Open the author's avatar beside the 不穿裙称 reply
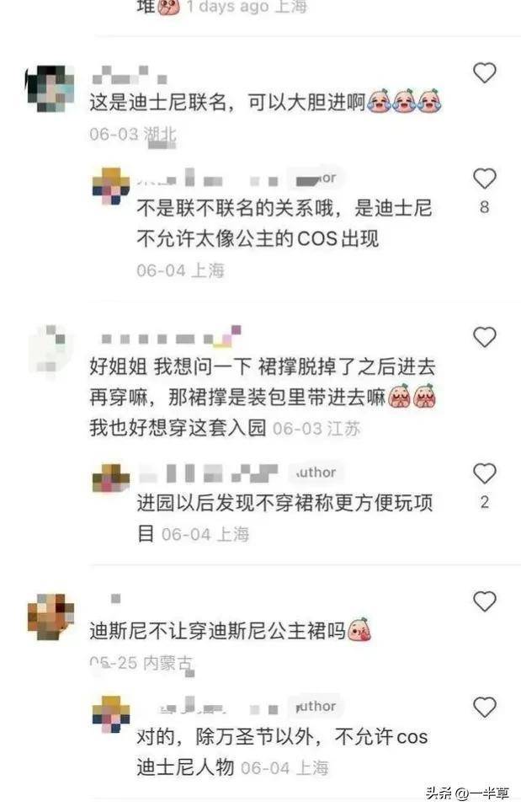 (111, 478)
